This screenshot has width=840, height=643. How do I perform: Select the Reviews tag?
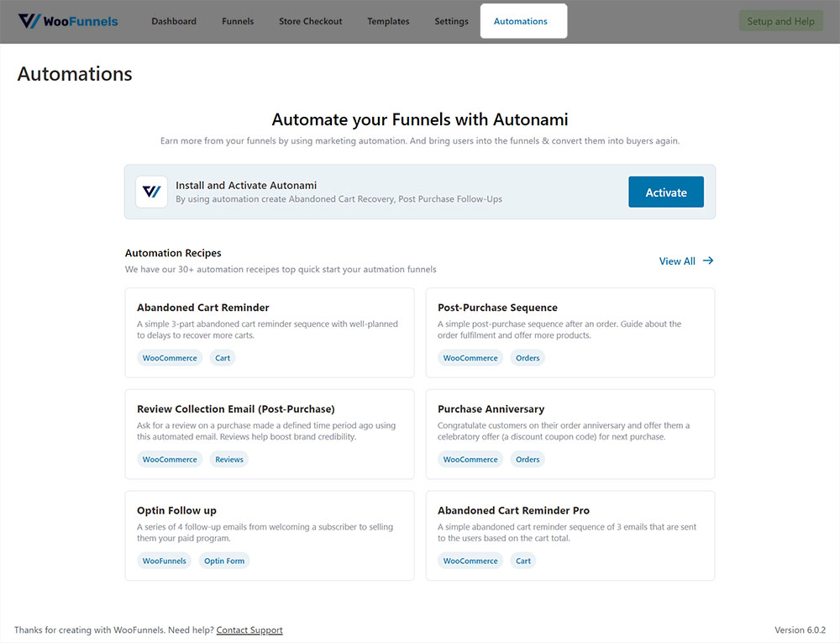pyautogui.click(x=229, y=459)
